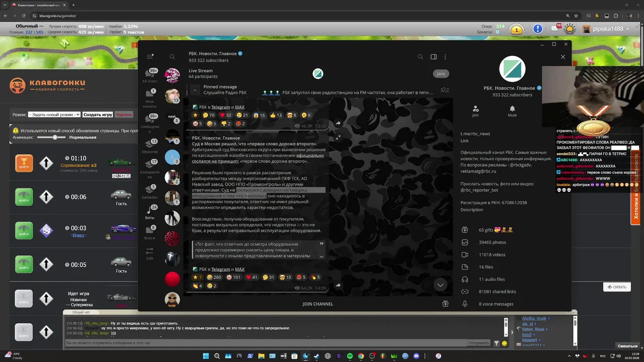644x362 pixels.
Task: Enter the Соревнование x2 race with trophy button
Action: (x=24, y=163)
